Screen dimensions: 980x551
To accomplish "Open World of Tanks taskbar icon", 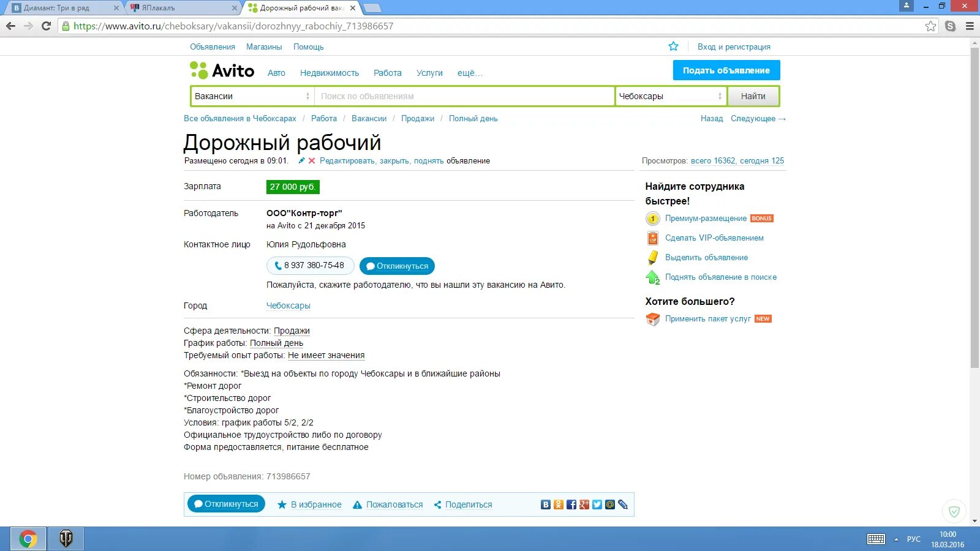I will [66, 539].
